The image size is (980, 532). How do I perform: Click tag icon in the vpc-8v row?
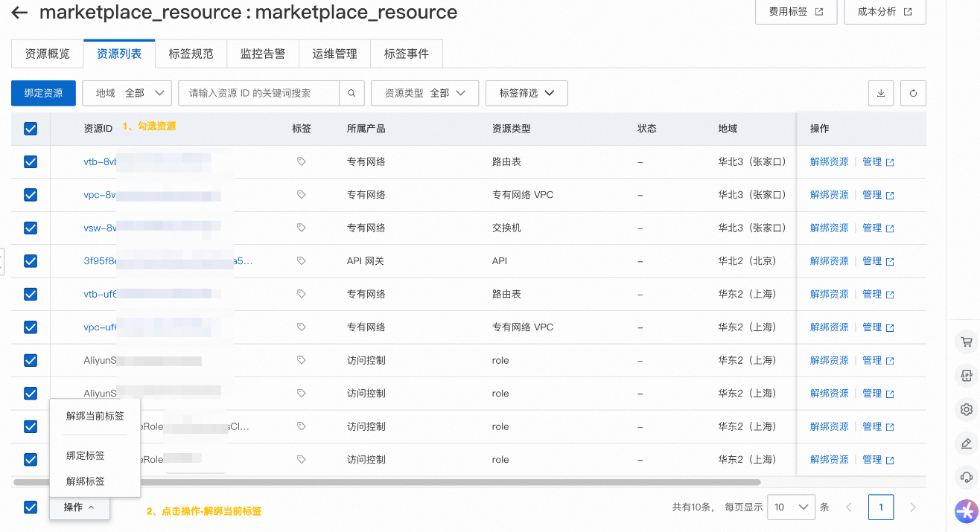[x=302, y=195]
